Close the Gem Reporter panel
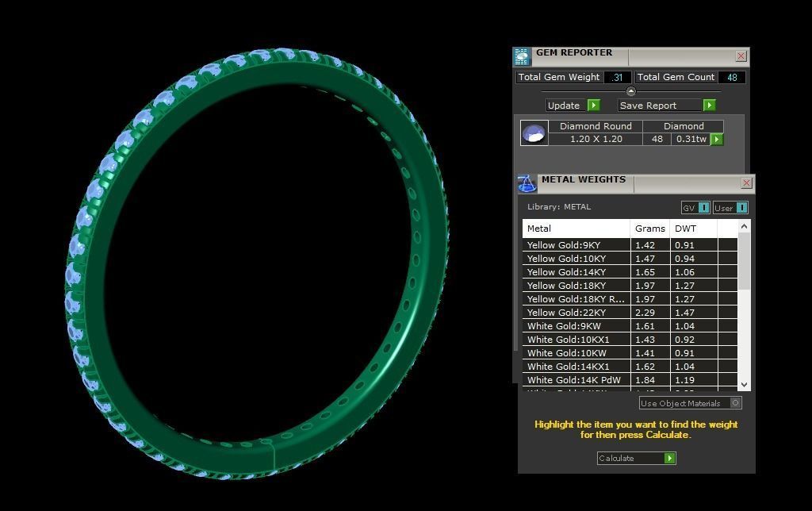The width and height of the screenshot is (812, 511). pyautogui.click(x=741, y=56)
